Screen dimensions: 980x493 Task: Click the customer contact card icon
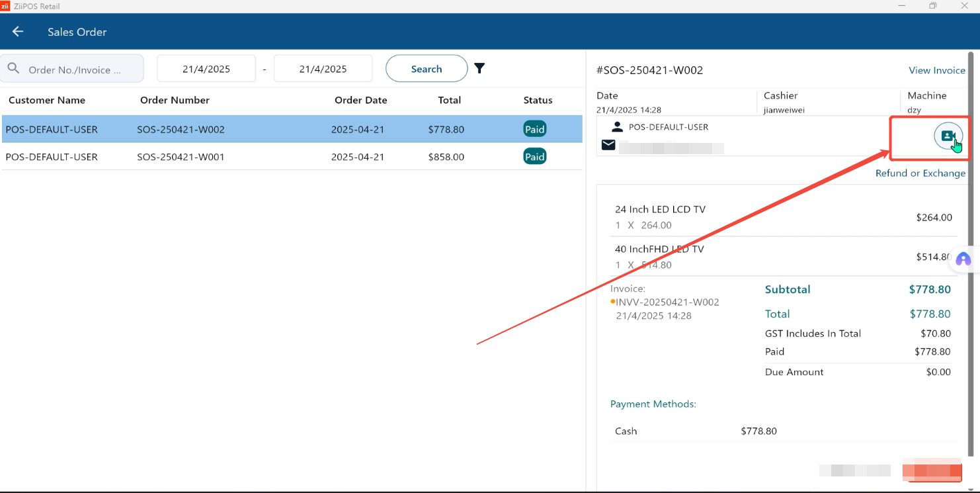(x=948, y=136)
